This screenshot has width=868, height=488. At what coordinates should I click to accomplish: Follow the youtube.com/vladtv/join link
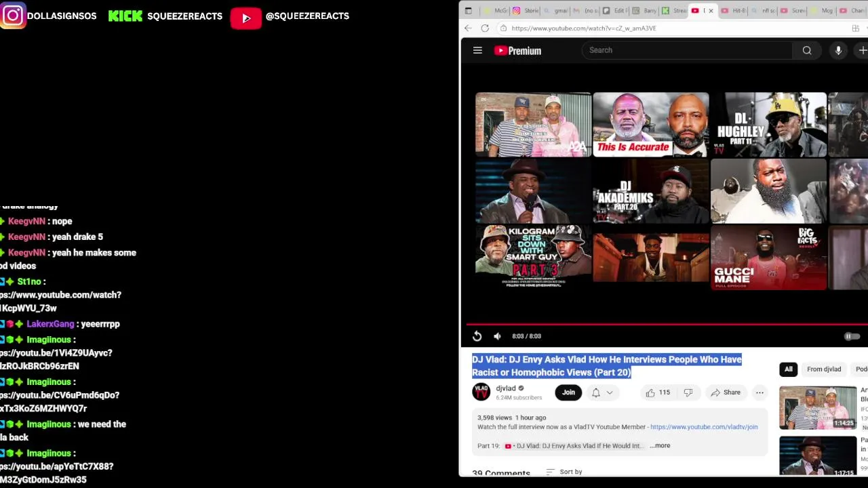coord(704,427)
